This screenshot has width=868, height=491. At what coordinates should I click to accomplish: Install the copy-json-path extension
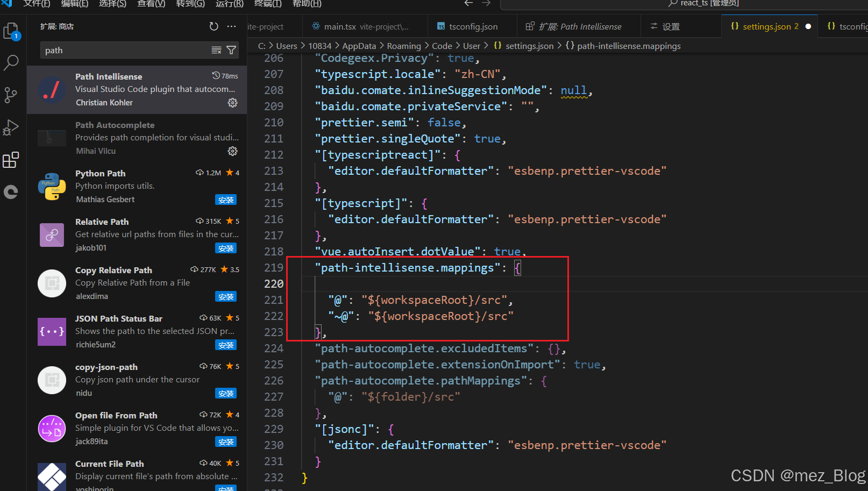(x=226, y=393)
